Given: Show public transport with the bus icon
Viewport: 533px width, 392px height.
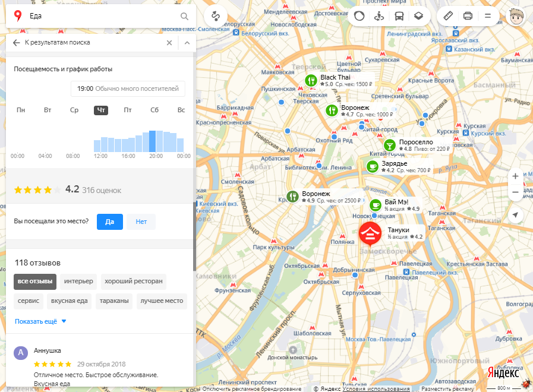Looking at the screenshot, I should click(x=399, y=16).
